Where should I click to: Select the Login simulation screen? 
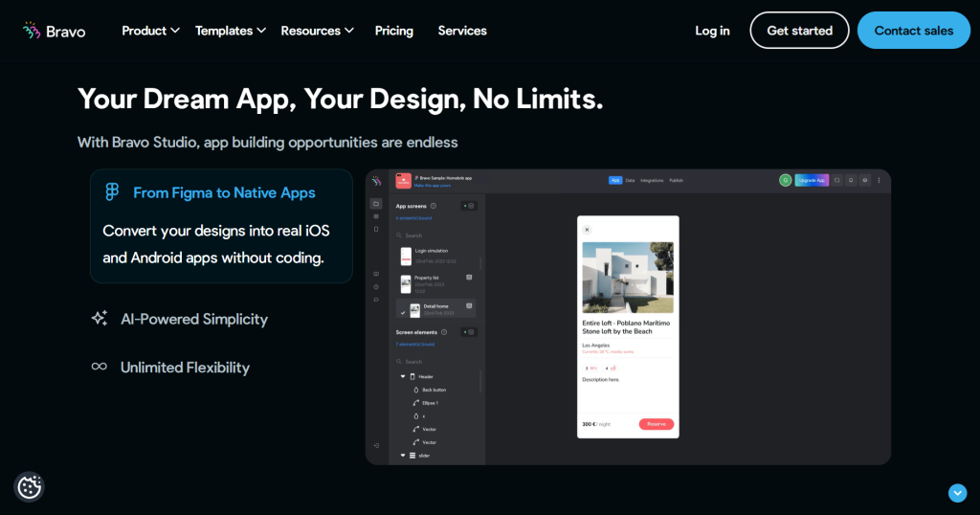point(436,256)
